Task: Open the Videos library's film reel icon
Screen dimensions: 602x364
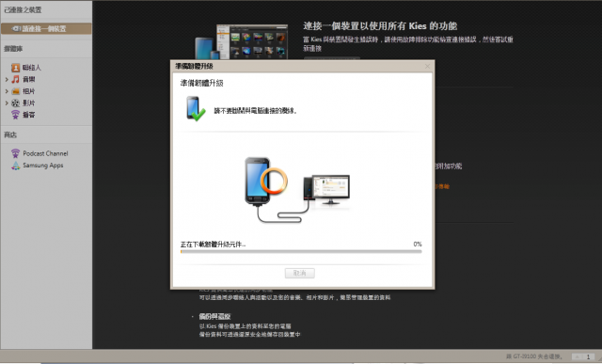Action: coord(15,103)
